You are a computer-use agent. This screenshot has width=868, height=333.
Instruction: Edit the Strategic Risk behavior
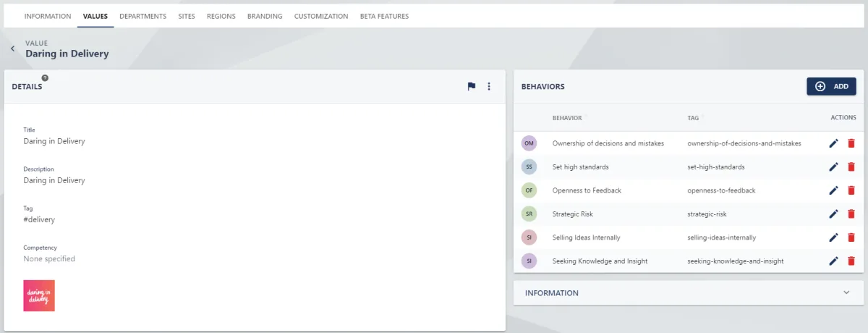pos(833,214)
